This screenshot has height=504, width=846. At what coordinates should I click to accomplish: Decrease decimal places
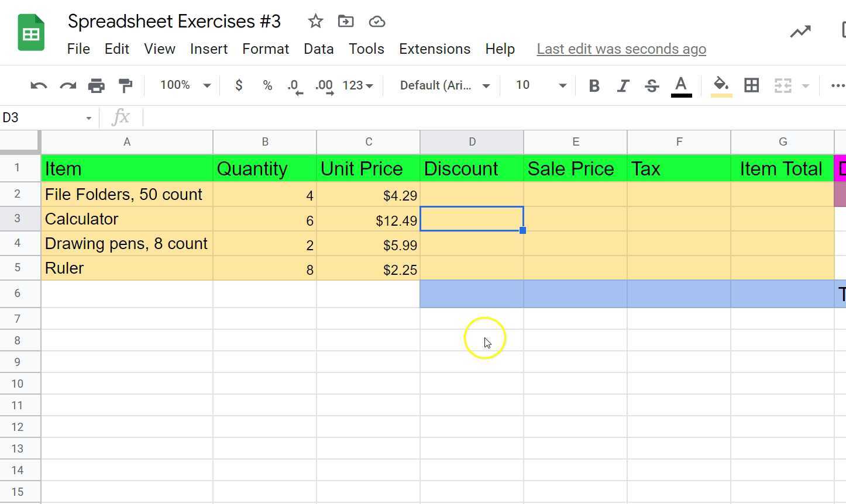click(x=294, y=85)
